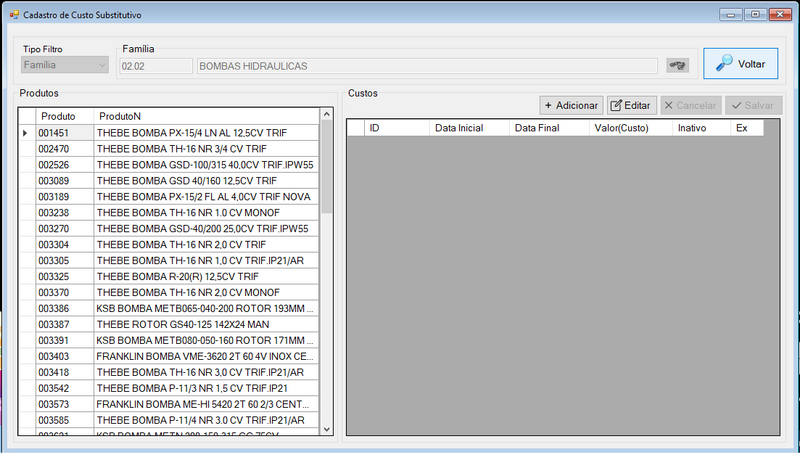800x460 pixels.
Task: Click THEBE BOMBA TH-16 NR 3/4 CV TRIF
Action: click(207, 149)
